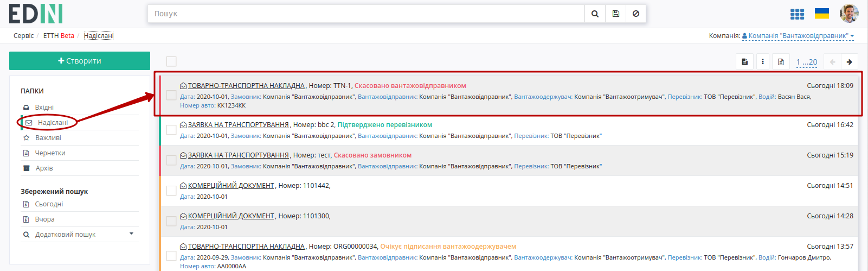Click envelope icon of bbc 2 row
The image size is (868, 271).
point(183,125)
